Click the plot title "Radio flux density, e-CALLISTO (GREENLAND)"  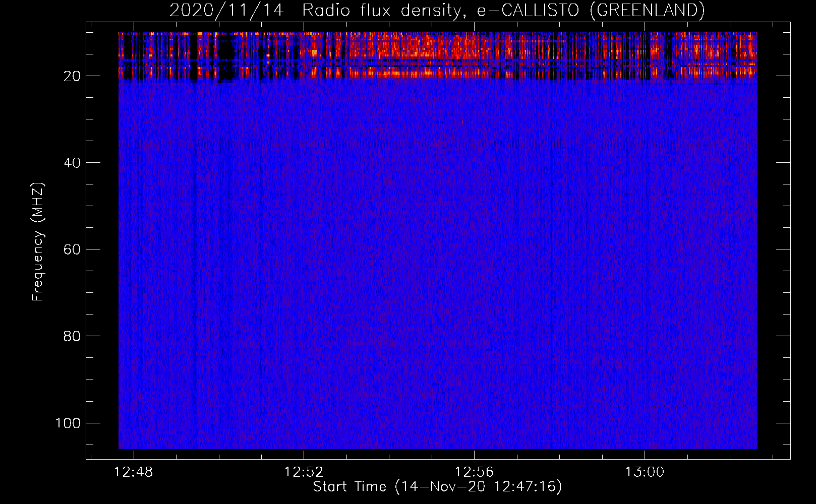click(503, 10)
